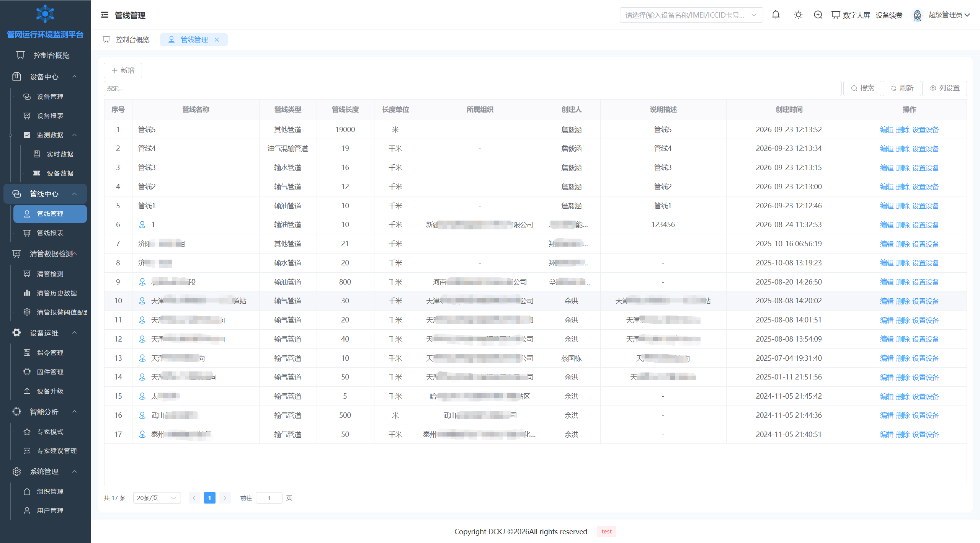This screenshot has height=543, width=980.
Task: Click the notification bell icon
Action: click(x=776, y=15)
